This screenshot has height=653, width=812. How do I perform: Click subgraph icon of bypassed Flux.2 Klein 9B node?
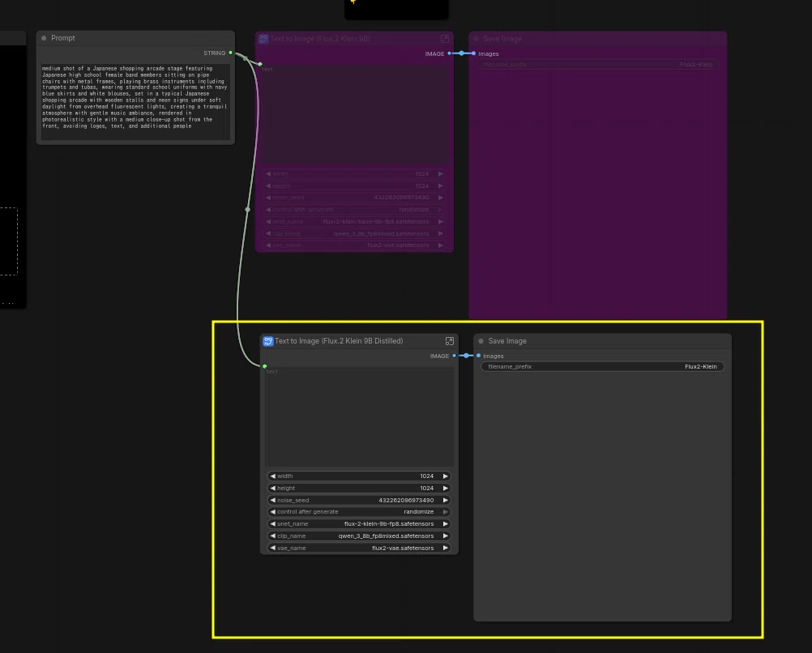click(263, 39)
